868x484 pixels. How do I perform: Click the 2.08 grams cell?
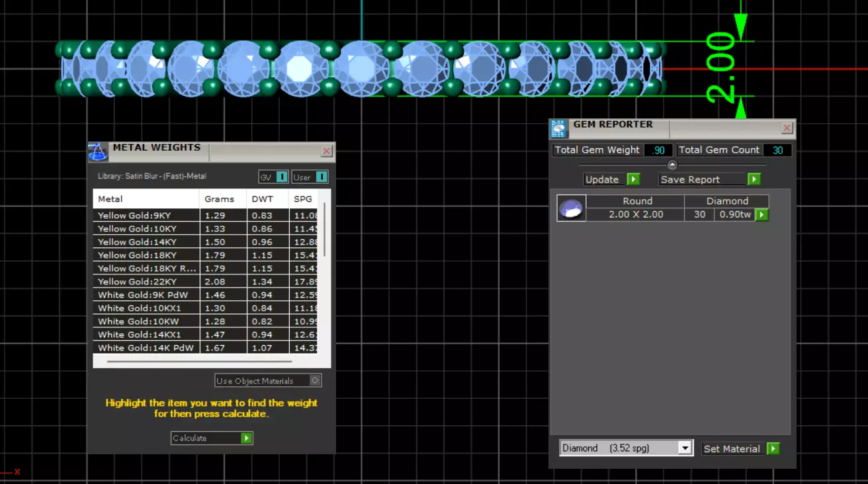click(x=223, y=281)
